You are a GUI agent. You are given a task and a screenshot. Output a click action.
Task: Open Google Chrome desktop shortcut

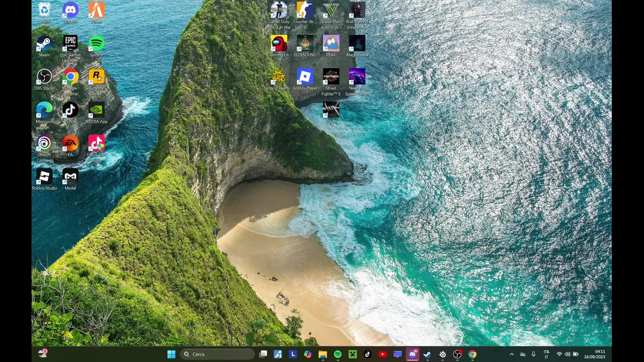tap(70, 82)
